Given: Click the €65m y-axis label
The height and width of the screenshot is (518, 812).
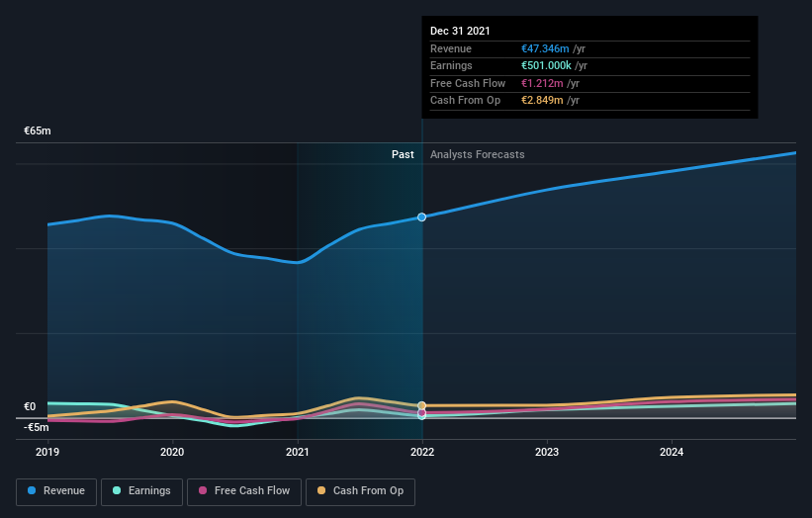Looking at the screenshot, I should pos(38,130).
